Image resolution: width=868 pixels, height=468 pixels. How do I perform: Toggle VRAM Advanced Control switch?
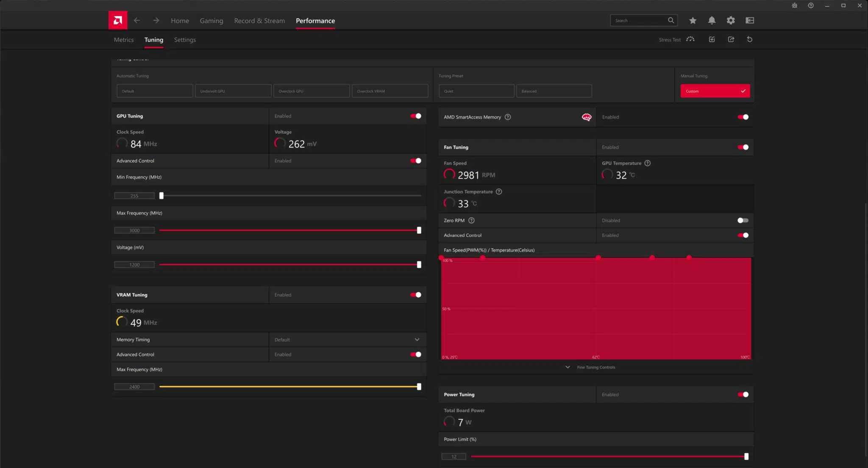(416, 354)
